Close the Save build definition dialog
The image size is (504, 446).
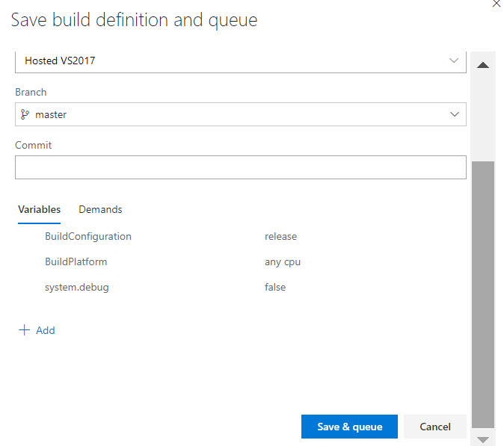(496, 4)
